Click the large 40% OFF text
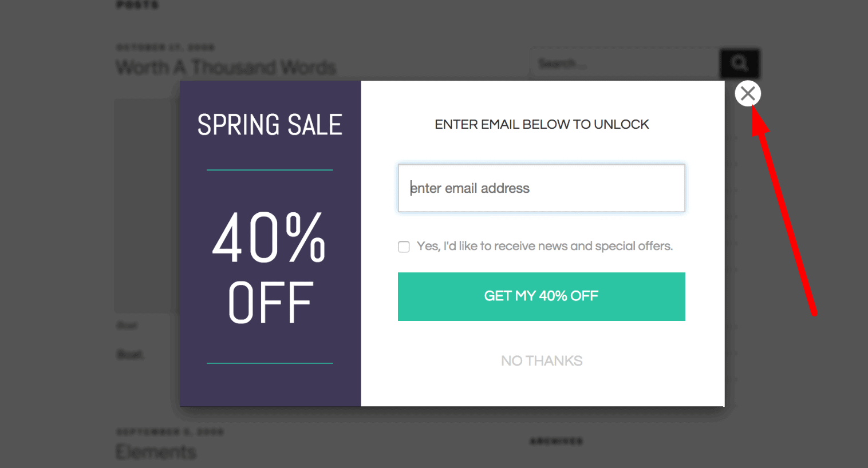The width and height of the screenshot is (868, 468). [270, 268]
